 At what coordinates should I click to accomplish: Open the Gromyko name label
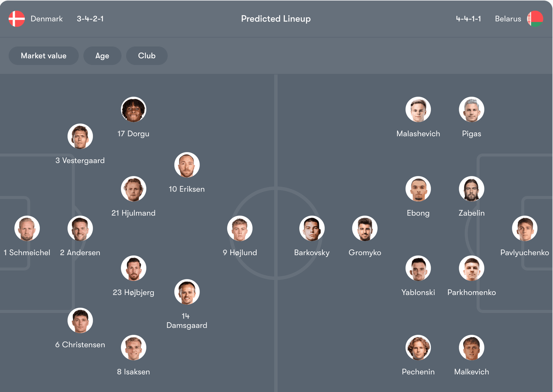(365, 252)
